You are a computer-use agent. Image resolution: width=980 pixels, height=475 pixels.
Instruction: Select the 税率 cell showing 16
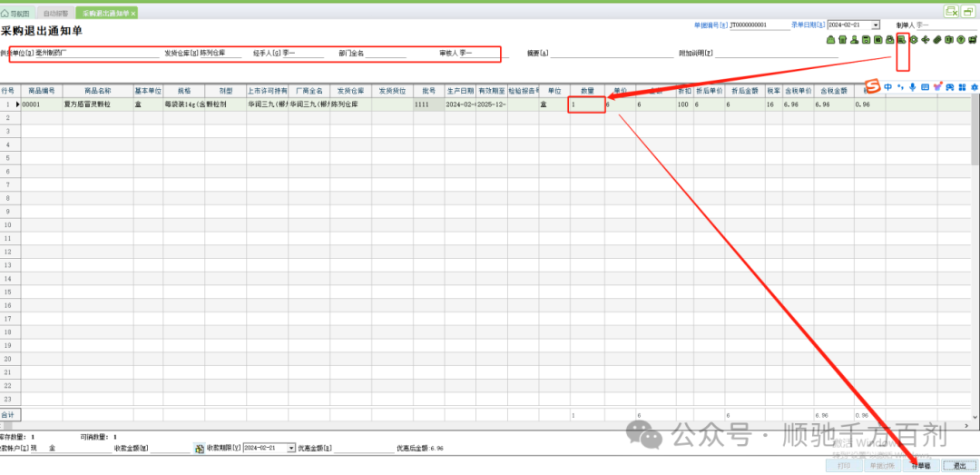pos(774,104)
